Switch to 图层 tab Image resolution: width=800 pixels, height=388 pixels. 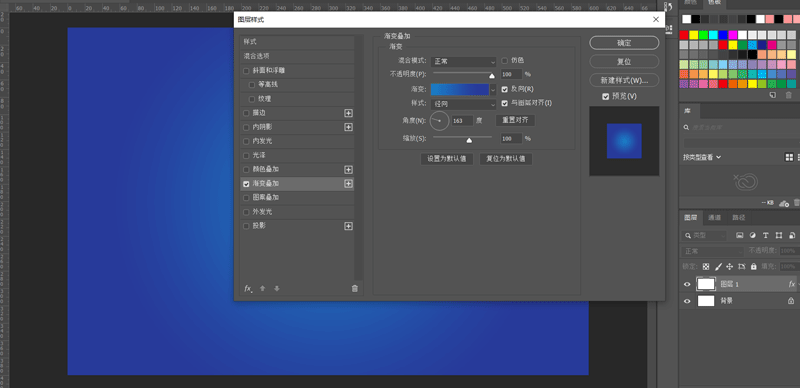(x=690, y=217)
